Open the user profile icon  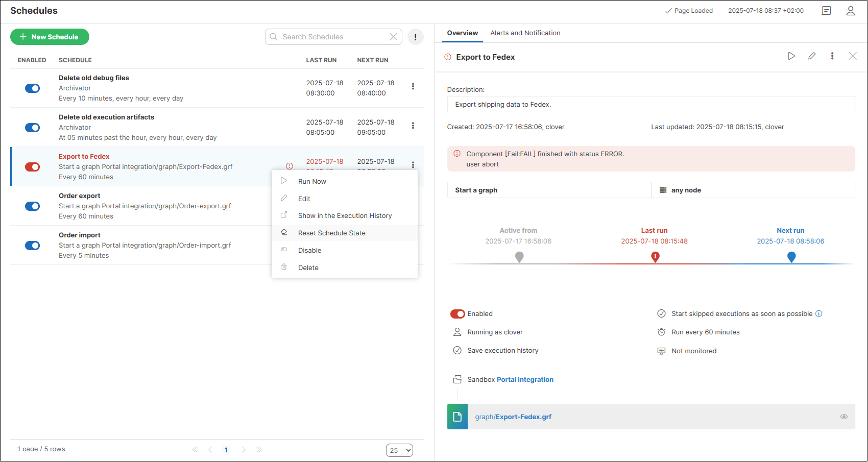(x=851, y=11)
